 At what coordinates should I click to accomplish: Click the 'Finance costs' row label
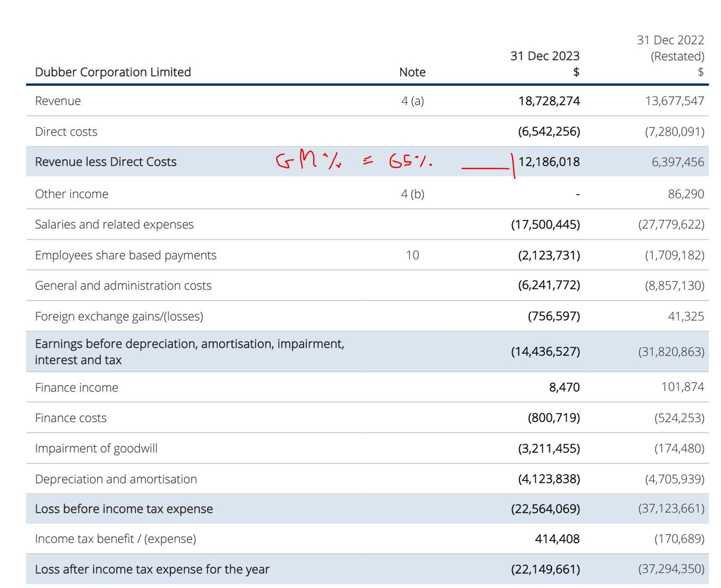click(70, 418)
